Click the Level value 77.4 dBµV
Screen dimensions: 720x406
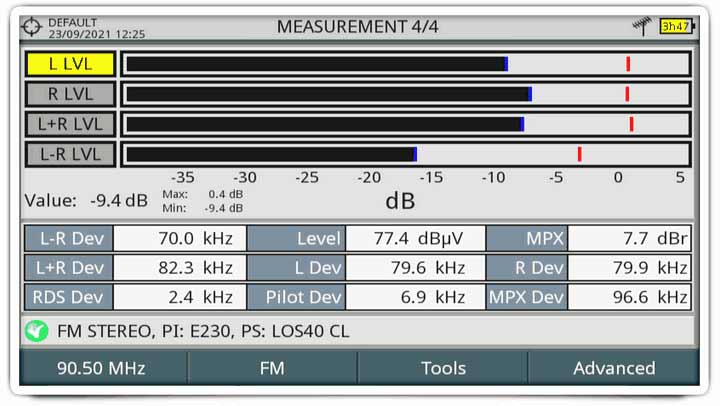tap(415, 239)
